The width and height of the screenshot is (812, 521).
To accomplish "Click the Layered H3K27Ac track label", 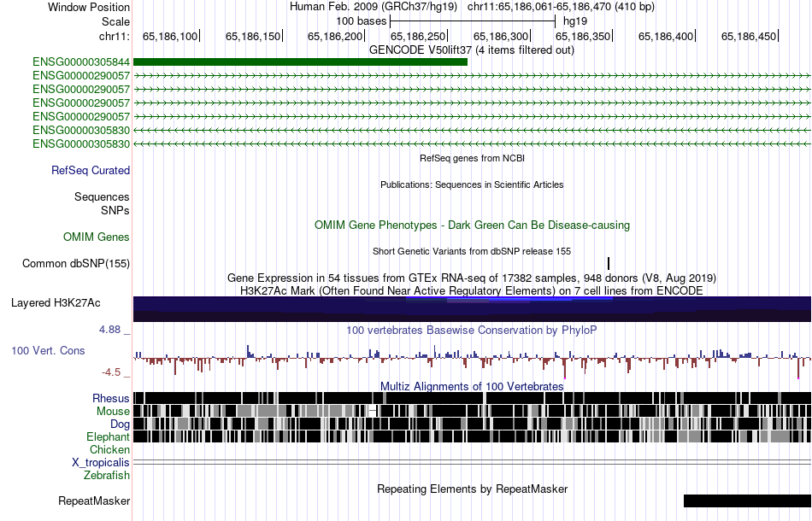I will [x=56, y=303].
